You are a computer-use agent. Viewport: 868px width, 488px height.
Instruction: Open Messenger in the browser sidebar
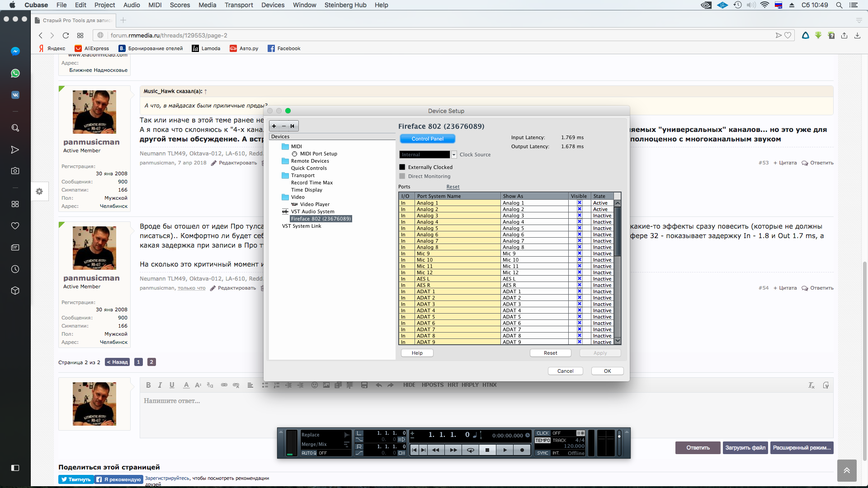pyautogui.click(x=15, y=51)
